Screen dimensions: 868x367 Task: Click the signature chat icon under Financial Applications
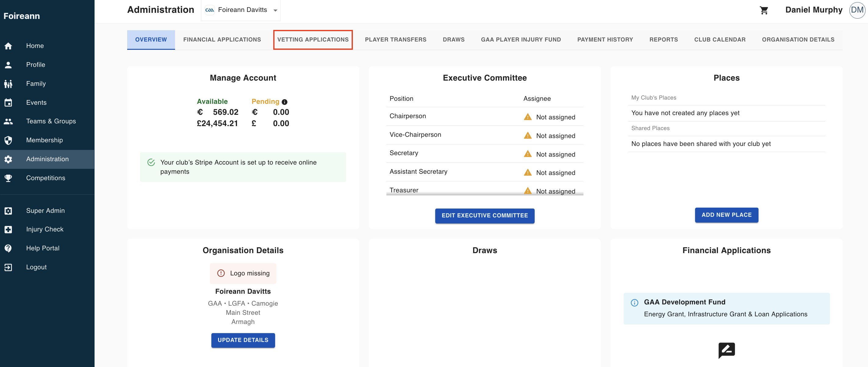point(726,351)
